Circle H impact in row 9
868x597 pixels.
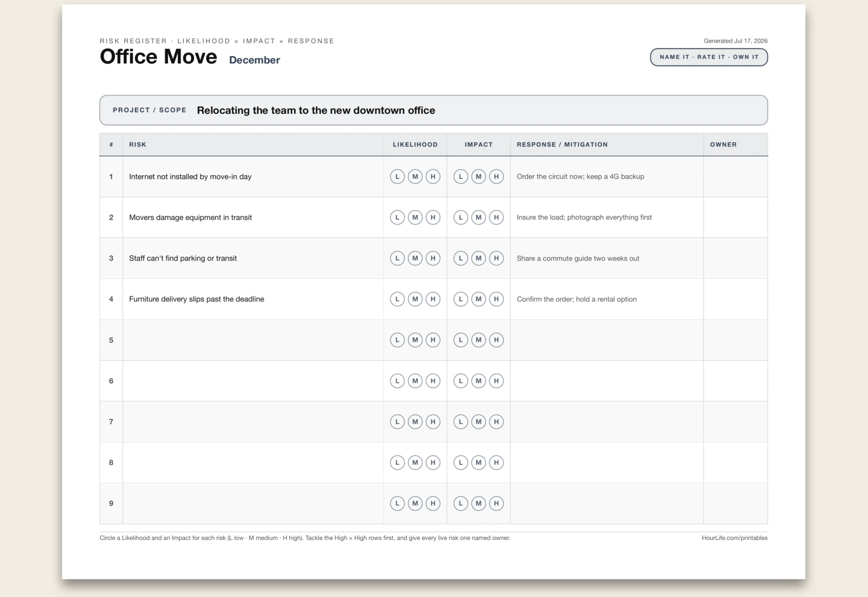pyautogui.click(x=496, y=504)
